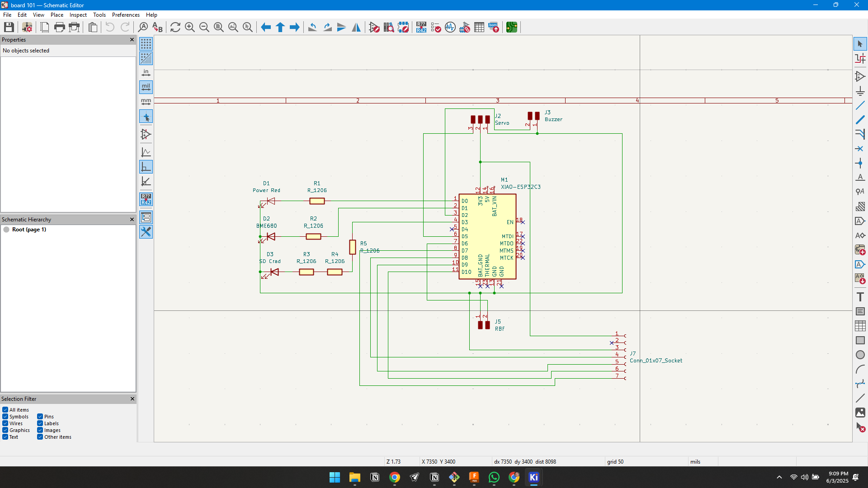The image size is (868, 488).
Task: Toggle Symbols selection filter checkbox
Action: (x=5, y=417)
